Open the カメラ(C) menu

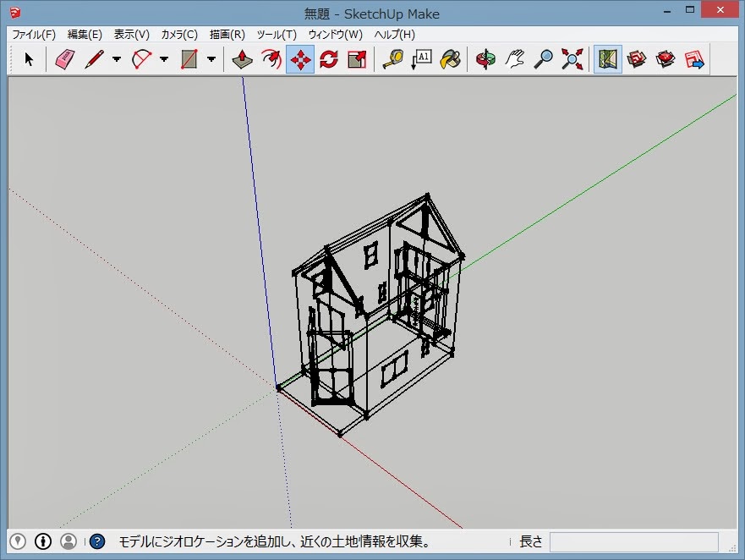(179, 35)
